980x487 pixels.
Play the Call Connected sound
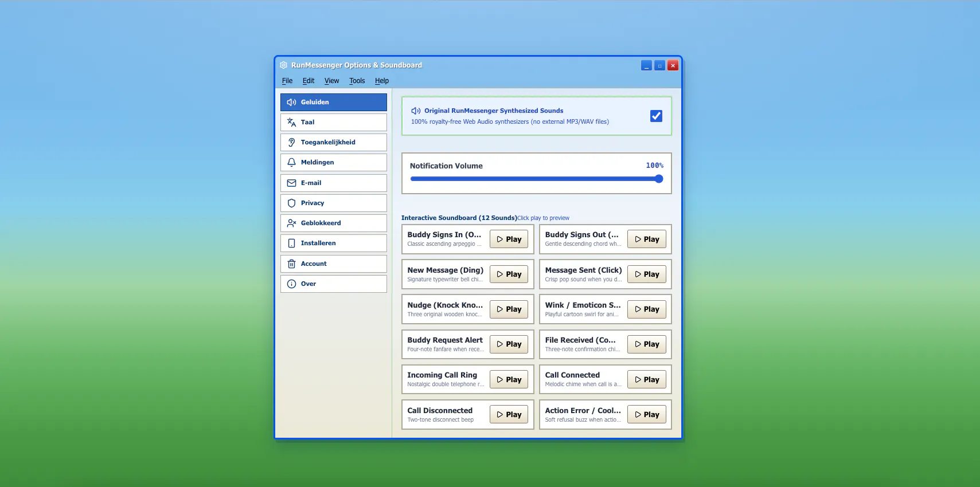click(647, 379)
